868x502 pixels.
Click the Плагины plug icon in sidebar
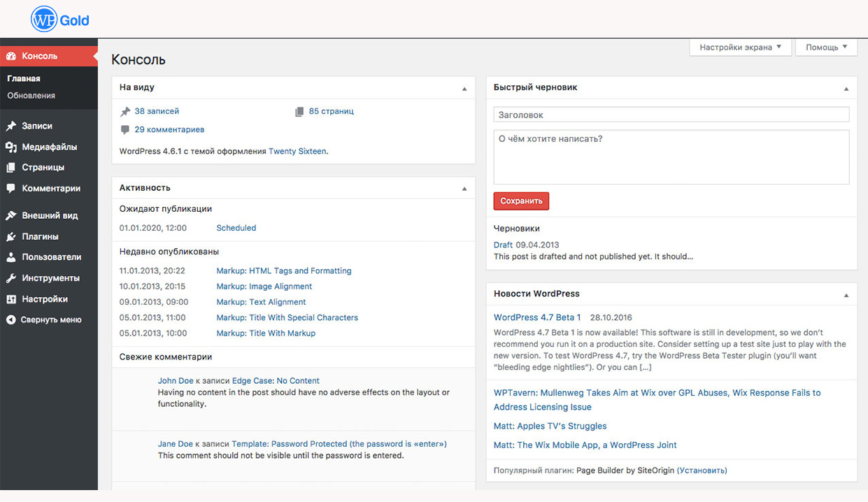10,237
